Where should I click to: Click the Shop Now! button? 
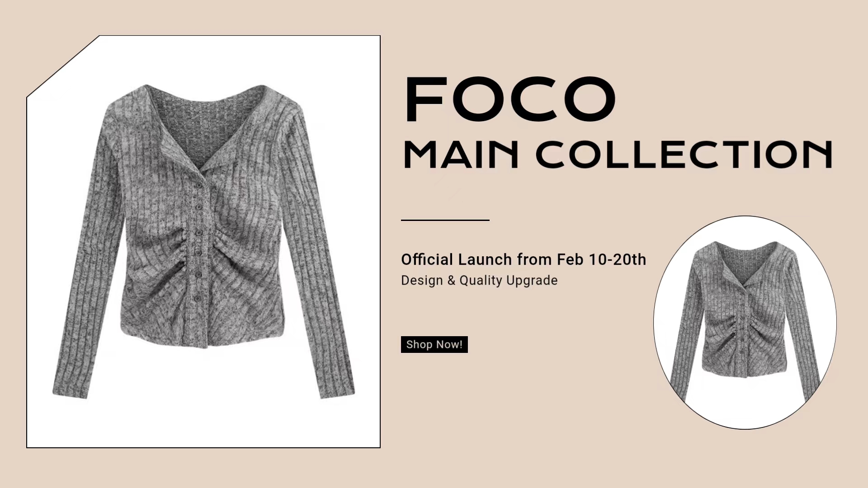click(x=434, y=344)
